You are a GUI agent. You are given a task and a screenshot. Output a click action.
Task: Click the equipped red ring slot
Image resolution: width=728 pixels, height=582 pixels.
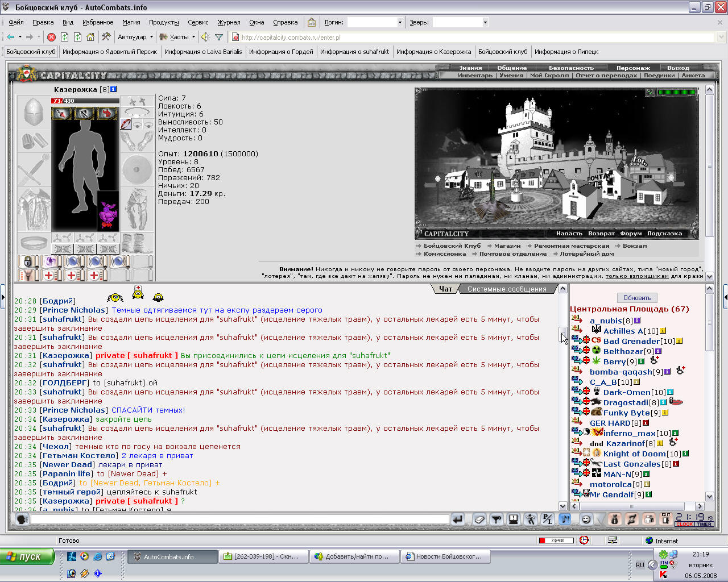(x=126, y=124)
